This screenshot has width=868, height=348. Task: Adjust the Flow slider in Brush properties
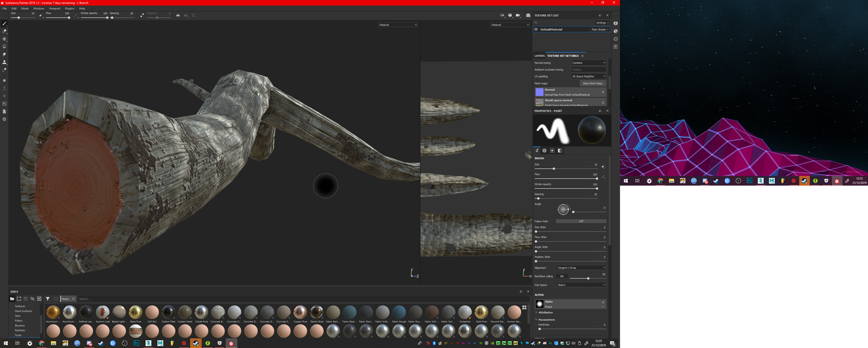(566, 179)
